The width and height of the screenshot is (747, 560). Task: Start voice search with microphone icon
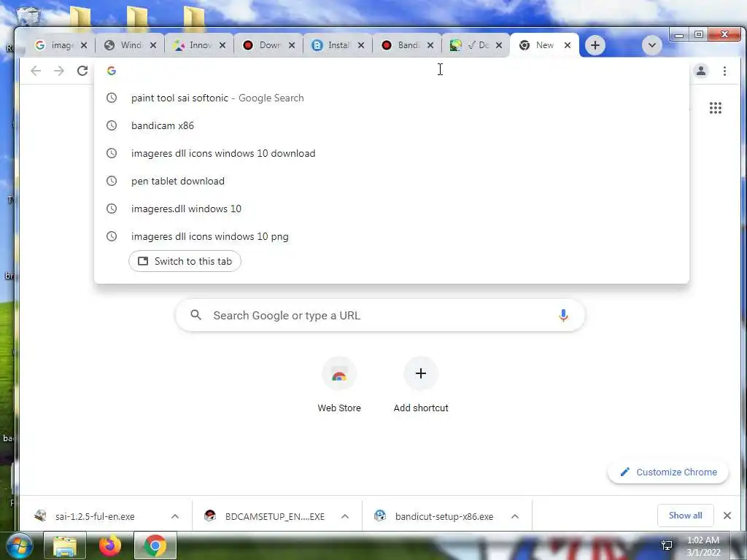[563, 315]
